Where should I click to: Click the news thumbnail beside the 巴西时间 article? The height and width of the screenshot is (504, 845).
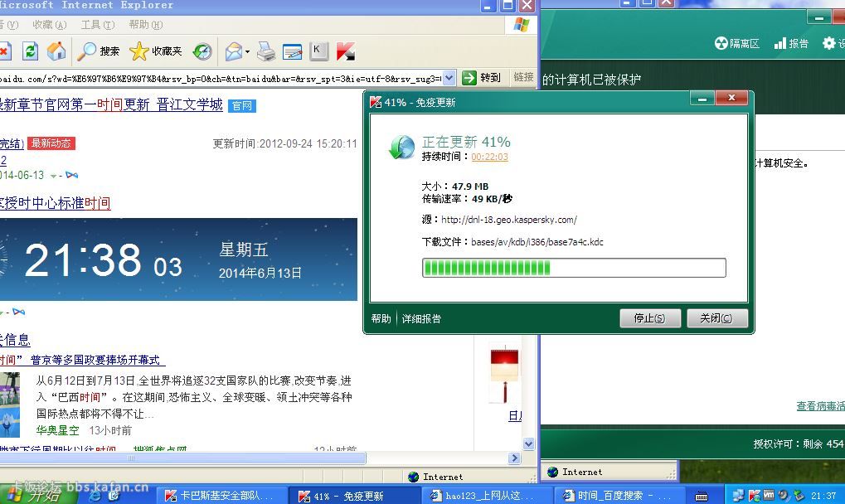pos(10,405)
